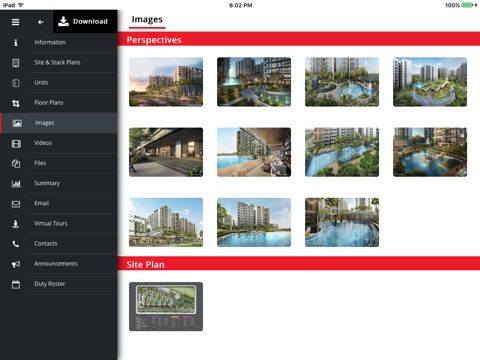
Task: Click the Contacts phone icon
Action: click(x=16, y=244)
